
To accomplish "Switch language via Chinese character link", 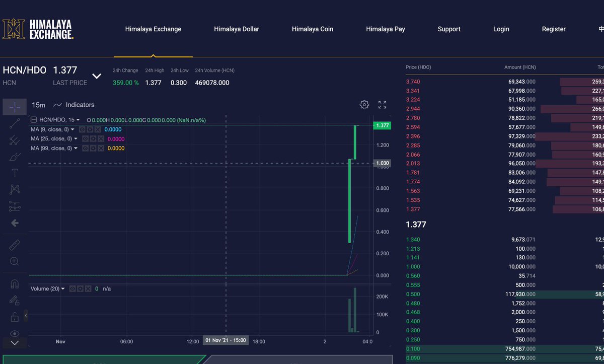I will coord(600,29).
